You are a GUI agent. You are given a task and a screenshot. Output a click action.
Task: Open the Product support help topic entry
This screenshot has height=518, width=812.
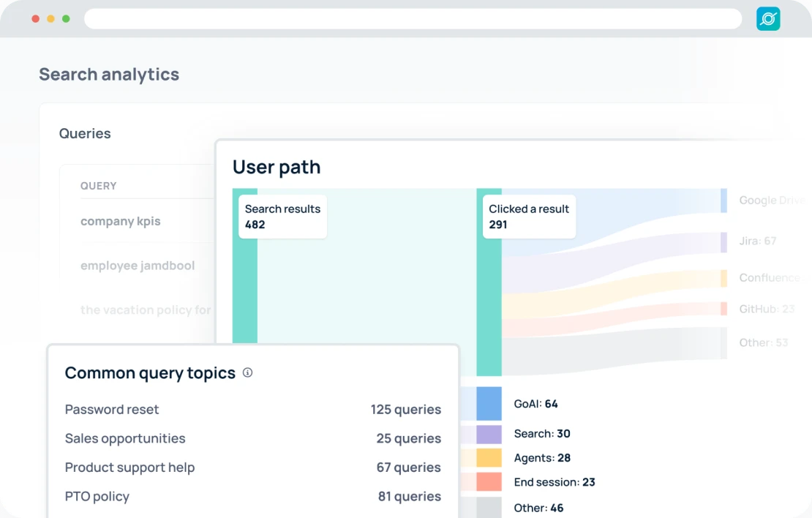pos(129,467)
